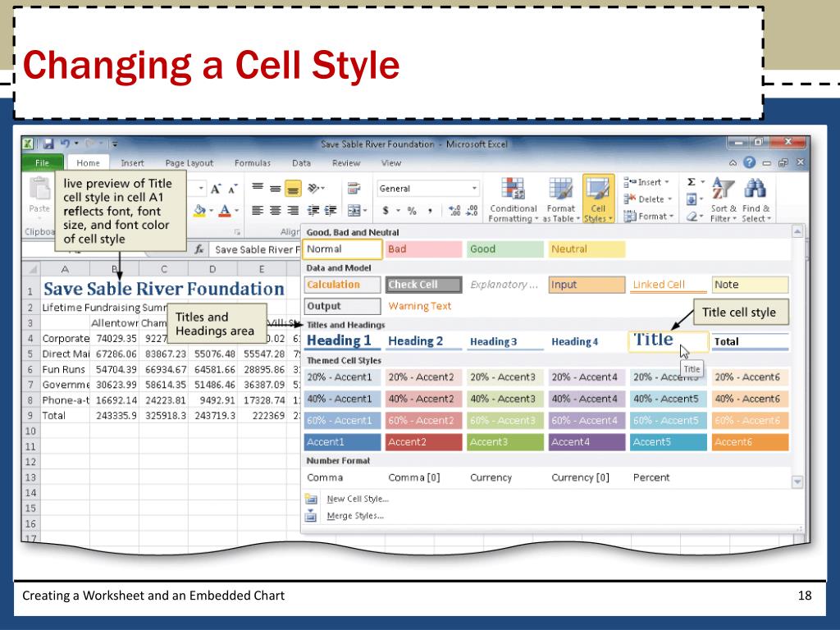Open the Format as Table gallery
This screenshot has width=840, height=630.
click(x=560, y=199)
